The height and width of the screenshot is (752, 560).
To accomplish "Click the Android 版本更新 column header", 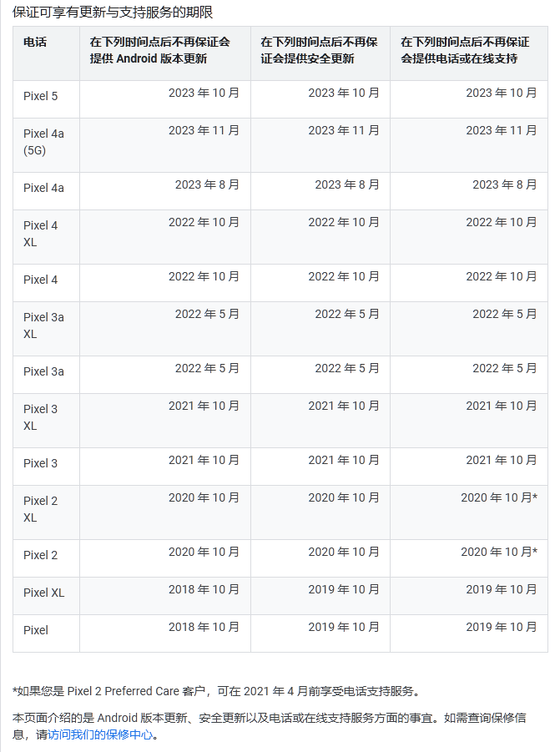I will coord(160,50).
